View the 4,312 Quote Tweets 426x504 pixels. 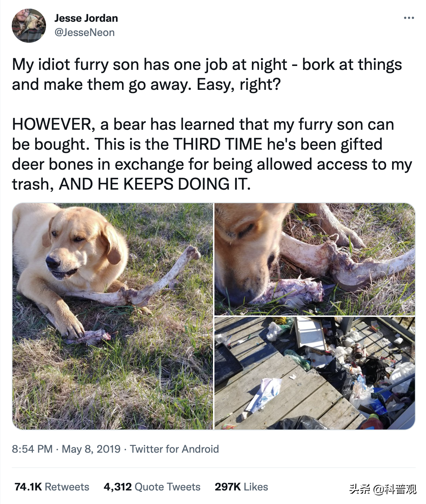click(152, 487)
